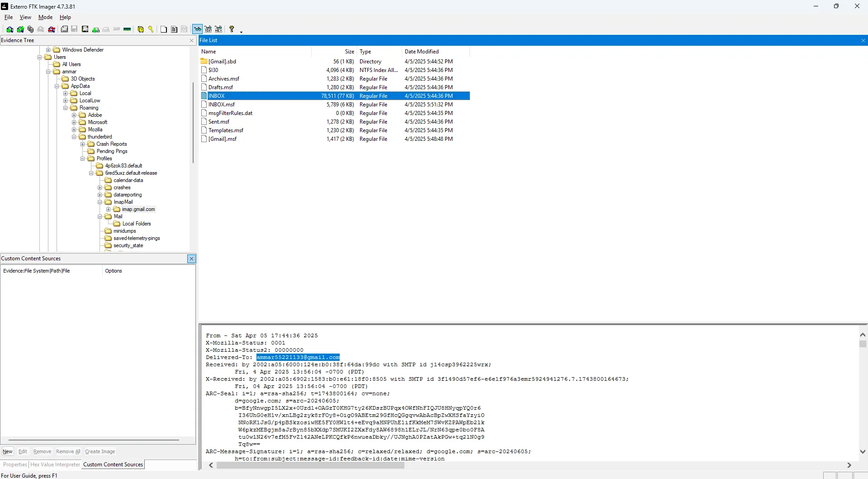The height and width of the screenshot is (479, 868).
Task: Open the Image Mounting tool
Action: [30, 29]
